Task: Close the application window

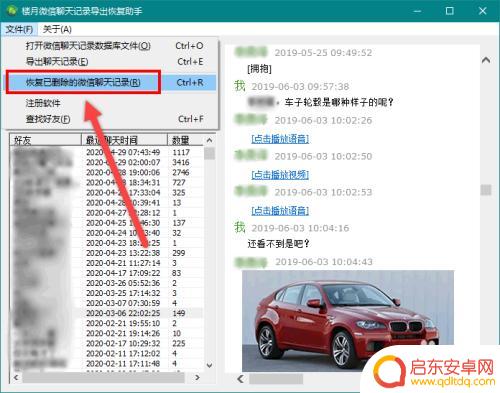Action: point(482,11)
